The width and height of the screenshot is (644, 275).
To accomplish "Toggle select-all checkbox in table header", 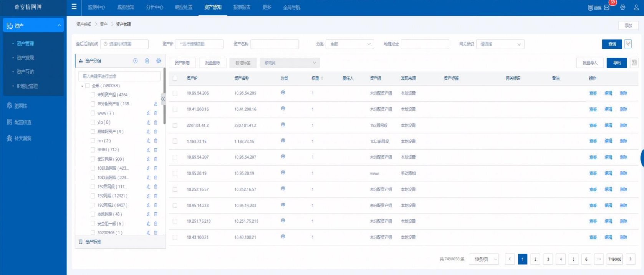I will pos(175,78).
